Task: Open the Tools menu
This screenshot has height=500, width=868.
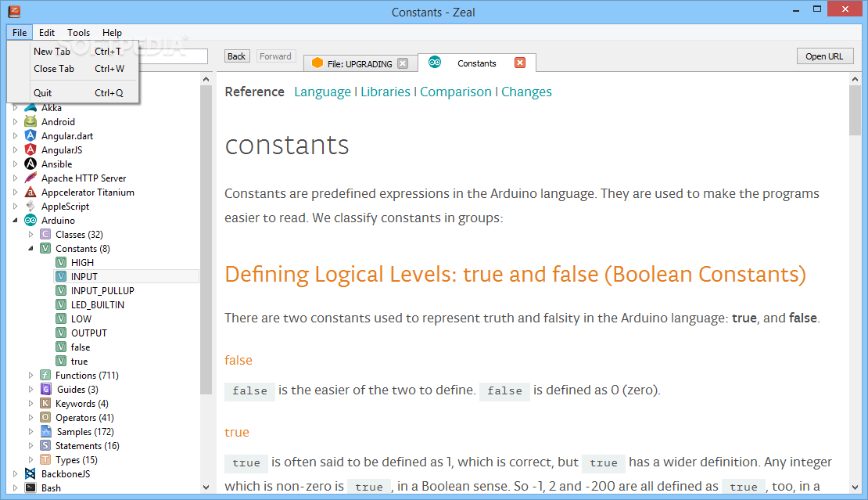Action: (x=79, y=33)
